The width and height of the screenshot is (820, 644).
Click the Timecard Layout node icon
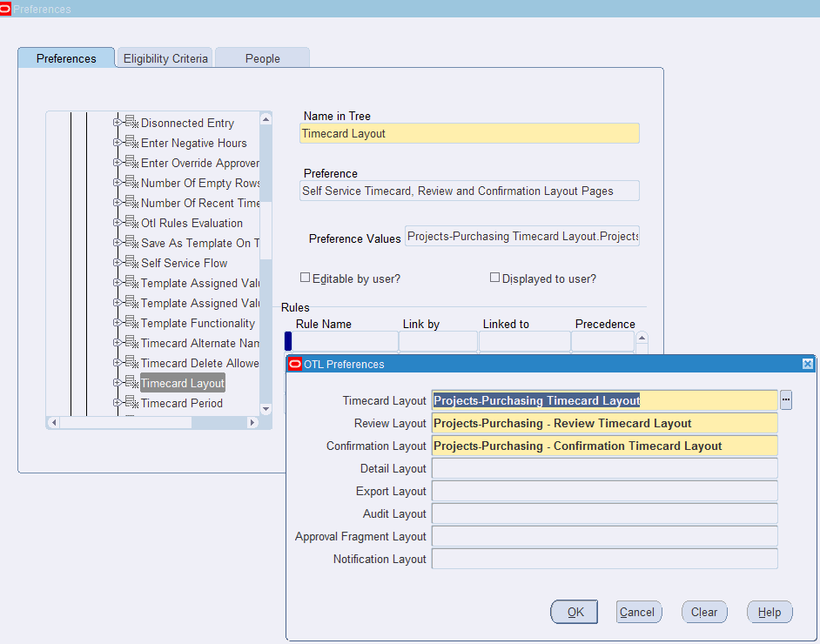pos(131,382)
